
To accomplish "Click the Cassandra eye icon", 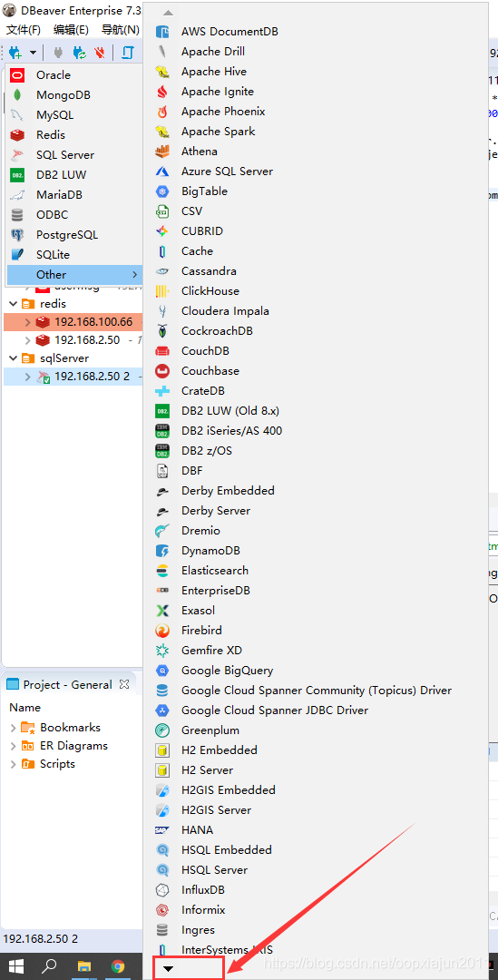I will 162,271.
